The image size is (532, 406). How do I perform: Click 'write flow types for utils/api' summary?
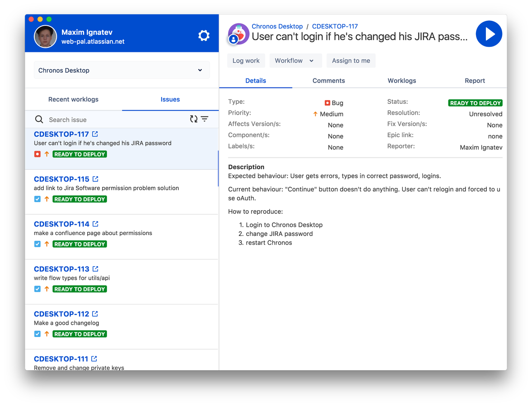click(x=72, y=278)
